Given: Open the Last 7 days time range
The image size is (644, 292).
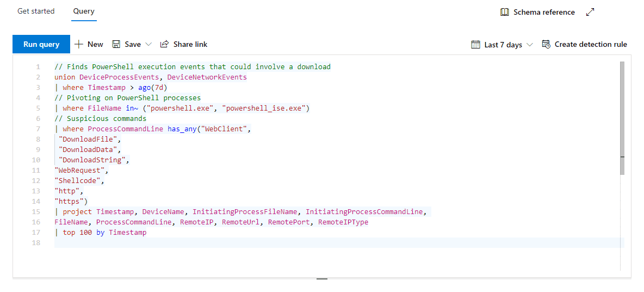Looking at the screenshot, I should tap(503, 45).
